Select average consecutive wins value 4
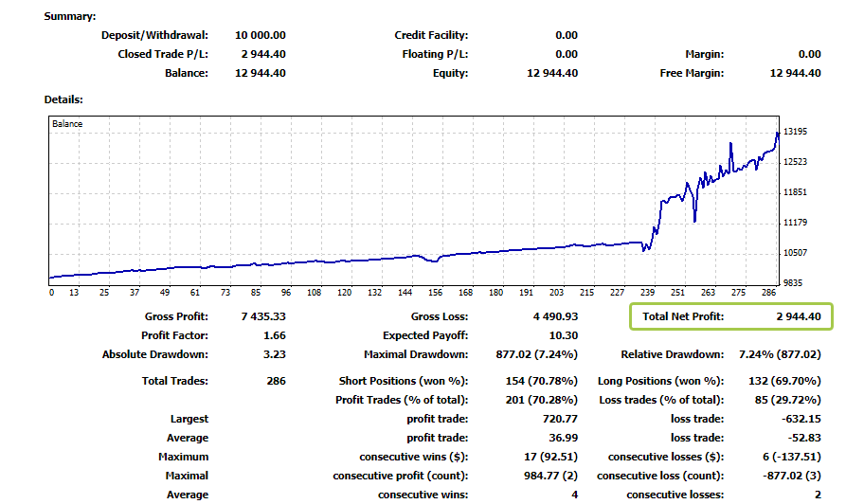 click(x=575, y=495)
